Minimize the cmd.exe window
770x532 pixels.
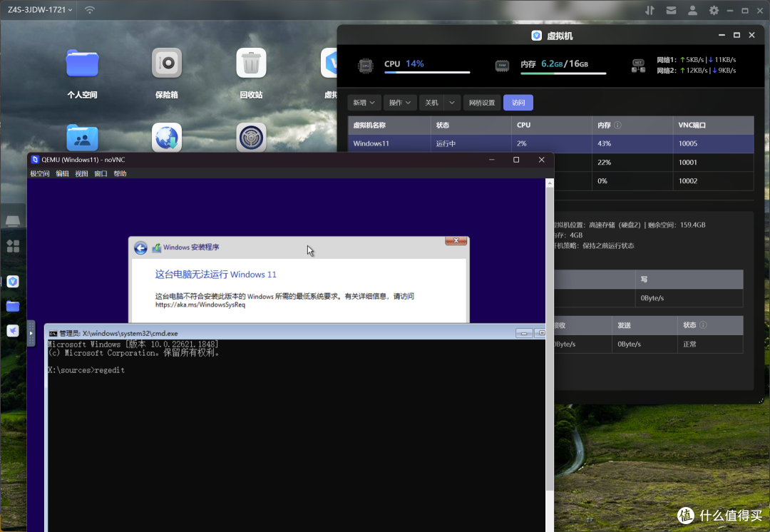pyautogui.click(x=524, y=334)
